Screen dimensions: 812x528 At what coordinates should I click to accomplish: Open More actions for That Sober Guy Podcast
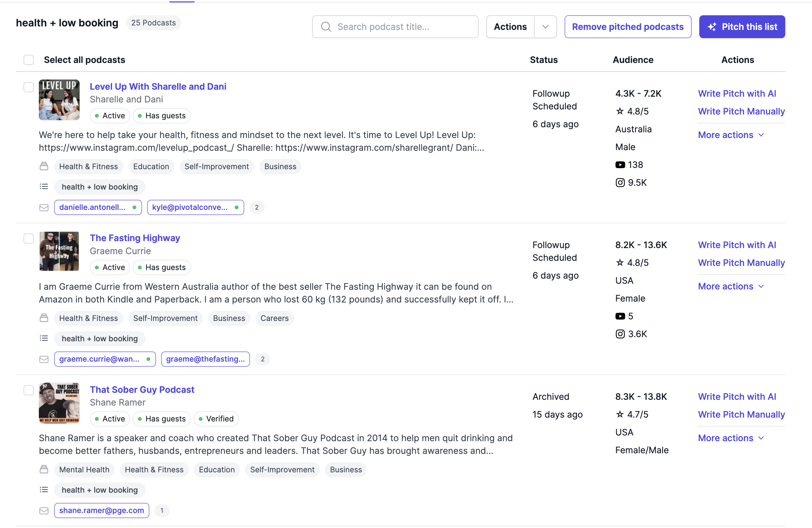click(731, 438)
